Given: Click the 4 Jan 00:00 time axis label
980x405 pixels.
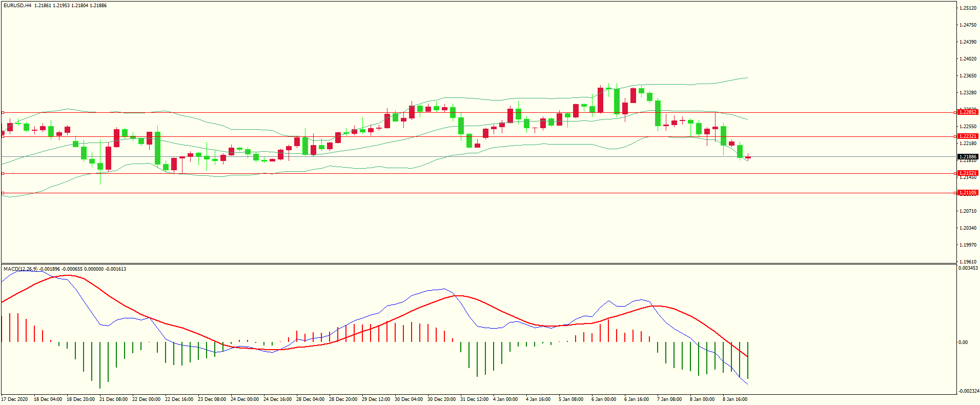Looking at the screenshot, I should pos(505,399).
